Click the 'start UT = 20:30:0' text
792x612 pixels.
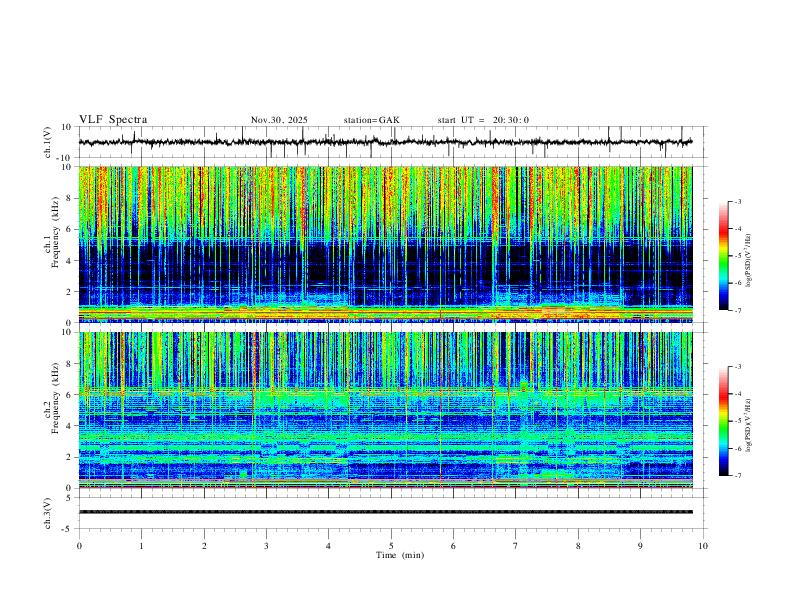pyautogui.click(x=483, y=120)
